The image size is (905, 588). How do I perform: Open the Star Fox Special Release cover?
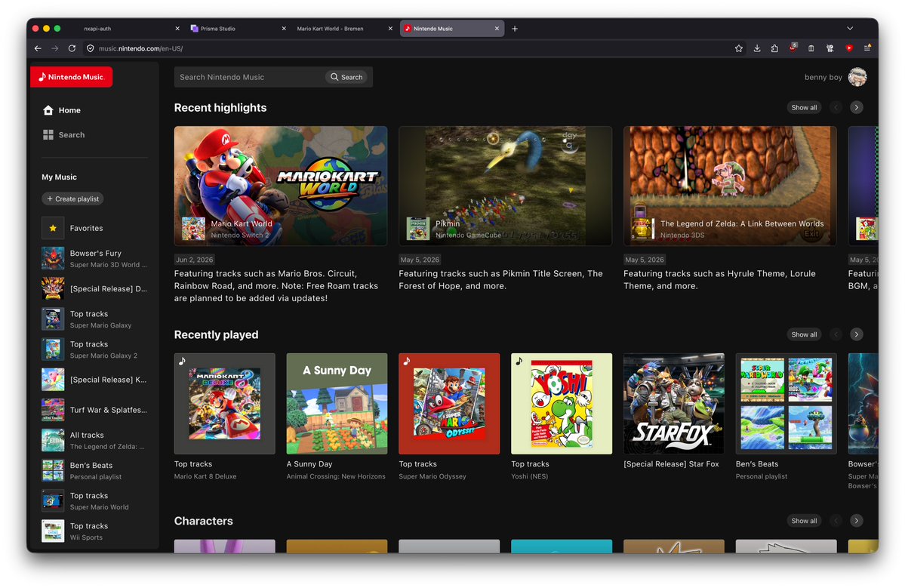point(673,403)
